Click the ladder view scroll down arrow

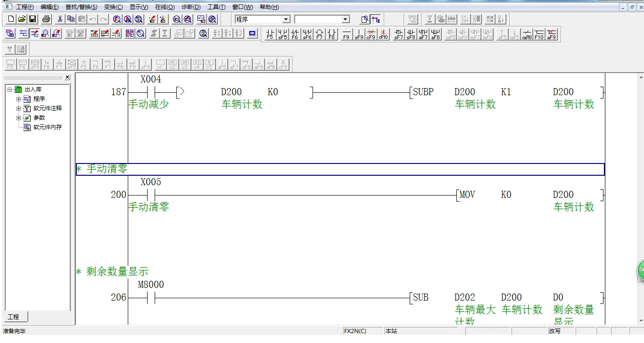(640, 321)
